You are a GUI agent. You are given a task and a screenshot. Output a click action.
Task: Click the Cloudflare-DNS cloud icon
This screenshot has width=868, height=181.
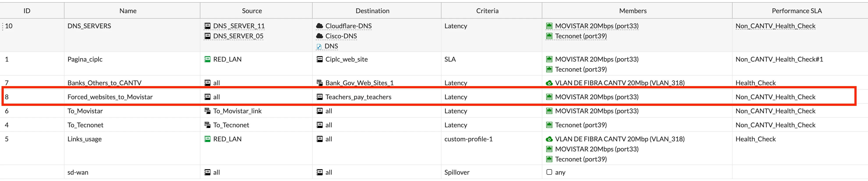tap(319, 26)
